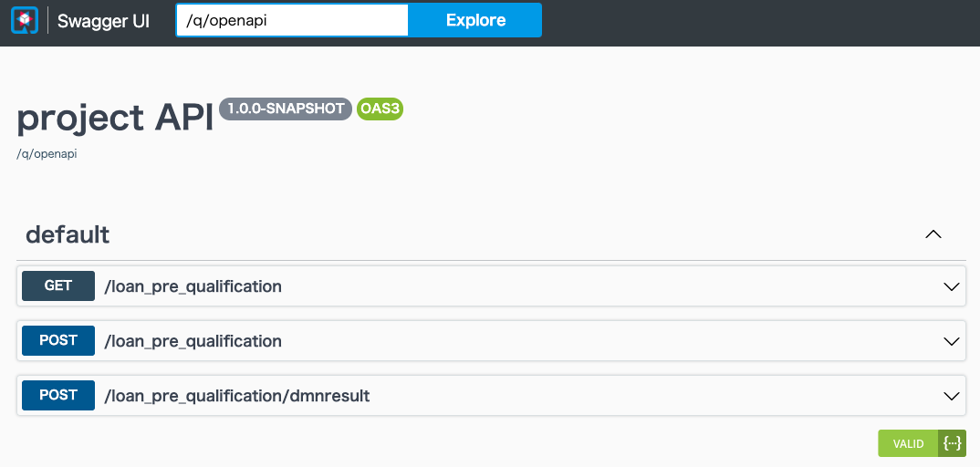Screen dimensions: 980x467
Task: Click the project API title heading
Action: click(115, 119)
